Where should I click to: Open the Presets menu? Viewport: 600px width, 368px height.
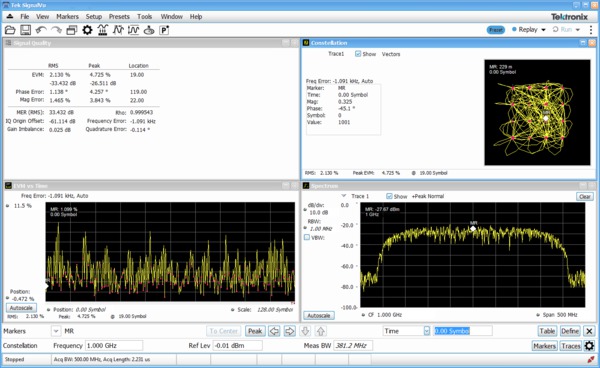119,16
